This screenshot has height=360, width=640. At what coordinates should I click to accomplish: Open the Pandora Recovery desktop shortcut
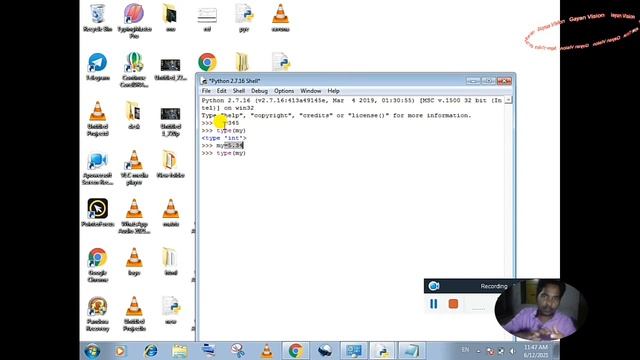pyautogui.click(x=98, y=313)
